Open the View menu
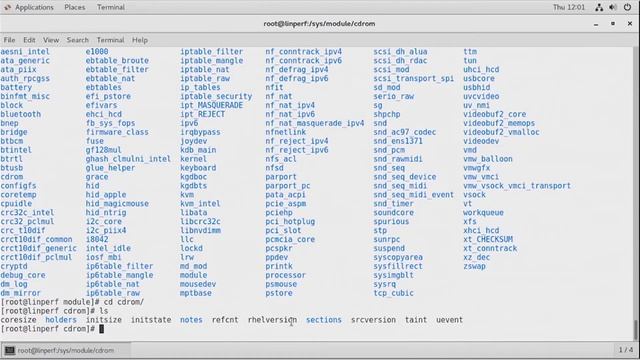640x360 pixels. [x=51, y=40]
